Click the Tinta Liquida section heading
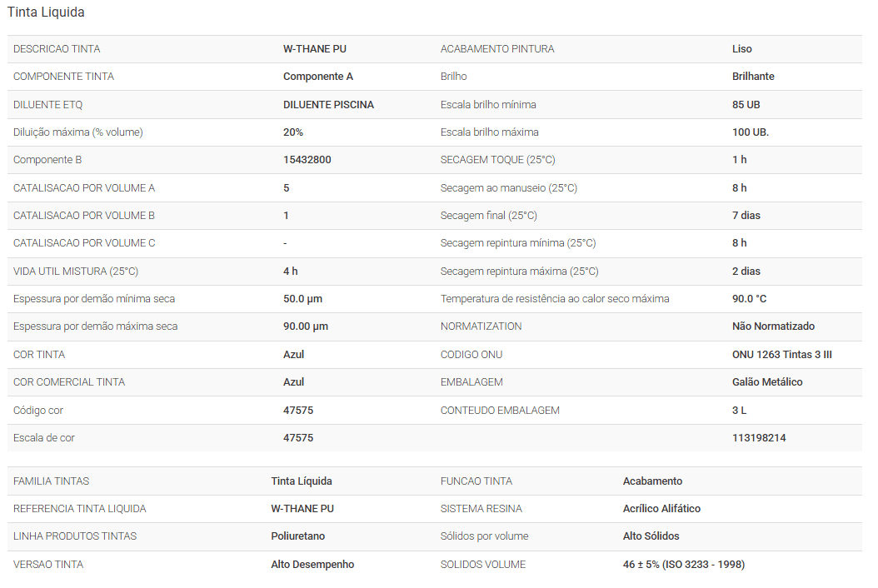 pos(46,12)
